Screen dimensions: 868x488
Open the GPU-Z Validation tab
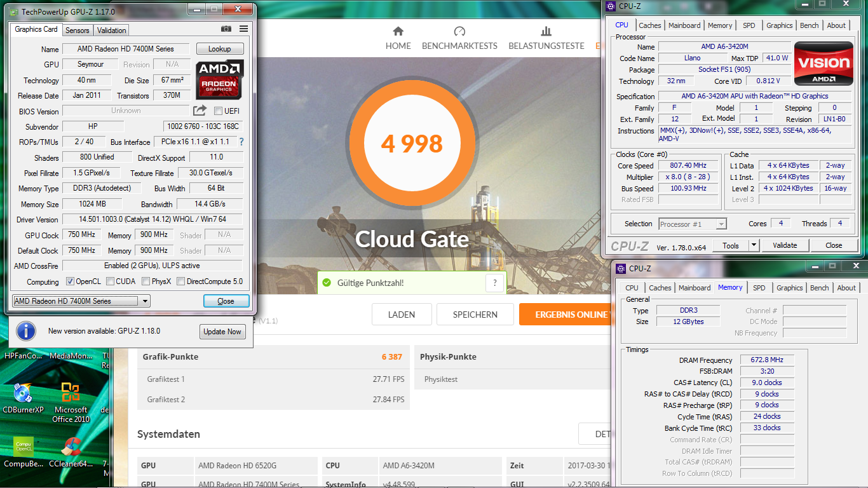click(x=112, y=30)
